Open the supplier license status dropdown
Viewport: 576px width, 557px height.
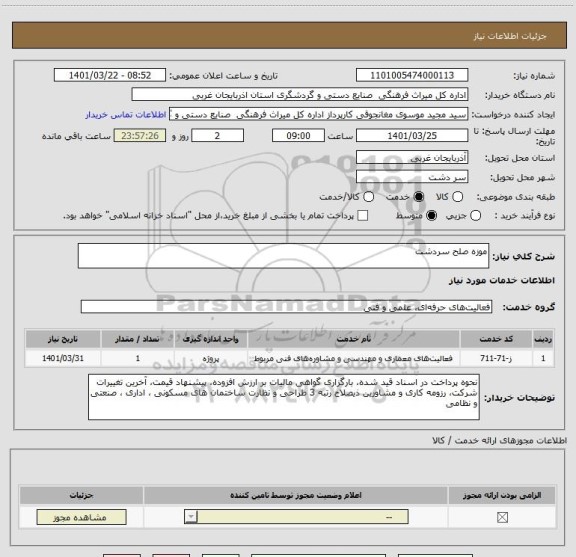tap(296, 517)
